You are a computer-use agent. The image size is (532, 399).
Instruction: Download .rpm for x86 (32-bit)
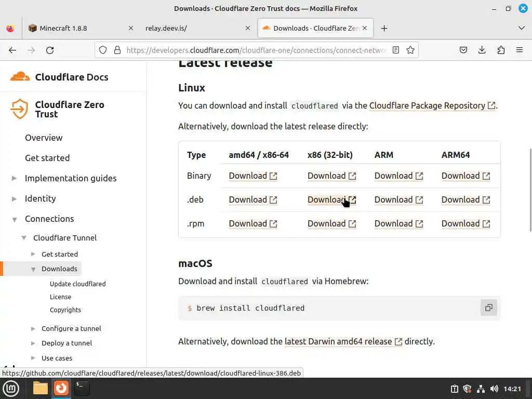pos(331,223)
